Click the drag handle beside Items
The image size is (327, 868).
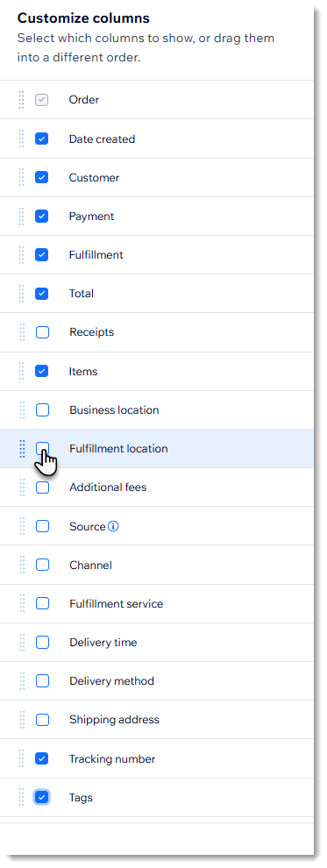pyautogui.click(x=22, y=371)
